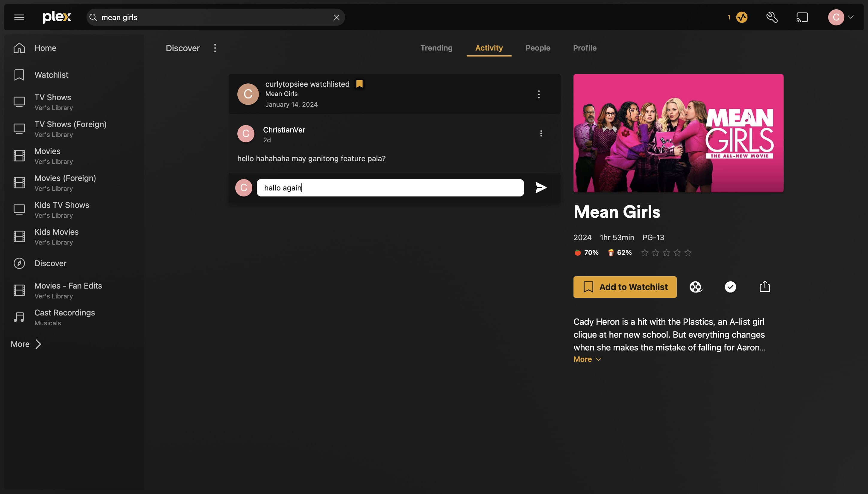The image size is (868, 494).
Task: Click the 'hallo again' comment input field
Action: coord(390,187)
